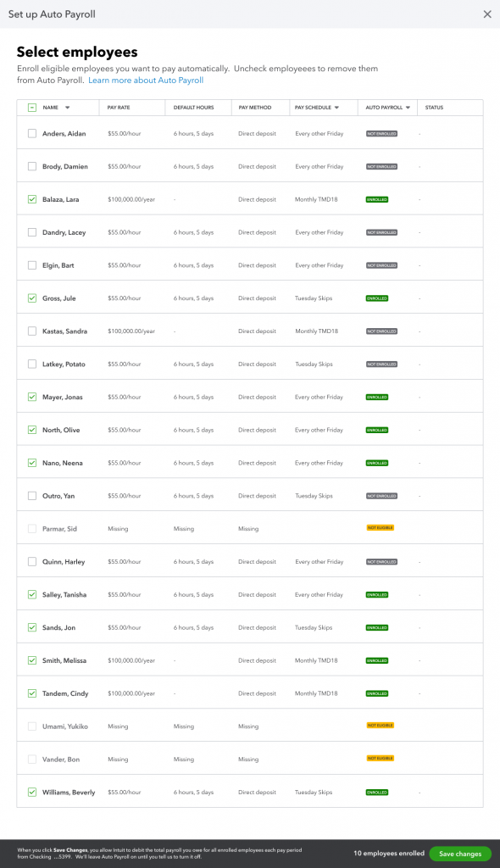Click the Enrolled badge for Mayer, Jonas
The width and height of the screenshot is (500, 868).
(x=377, y=397)
